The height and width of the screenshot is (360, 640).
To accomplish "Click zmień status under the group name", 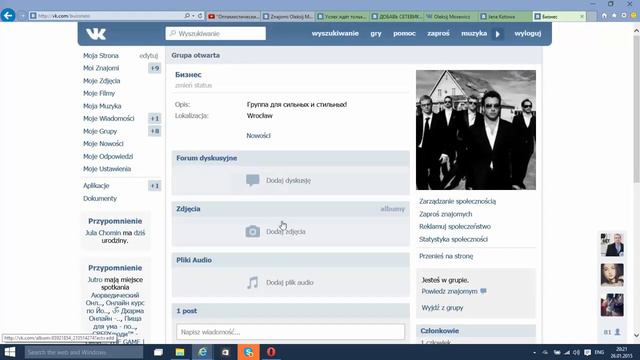I will pos(193,85).
